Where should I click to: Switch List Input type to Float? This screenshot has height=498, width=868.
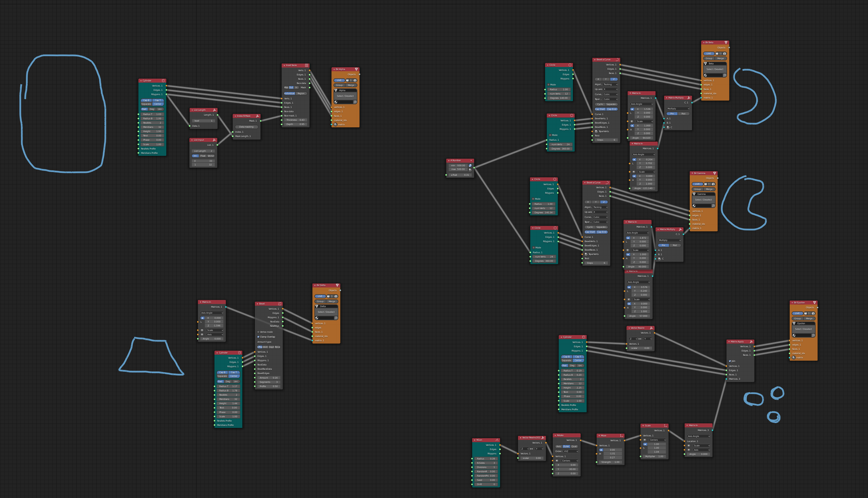[x=203, y=156]
